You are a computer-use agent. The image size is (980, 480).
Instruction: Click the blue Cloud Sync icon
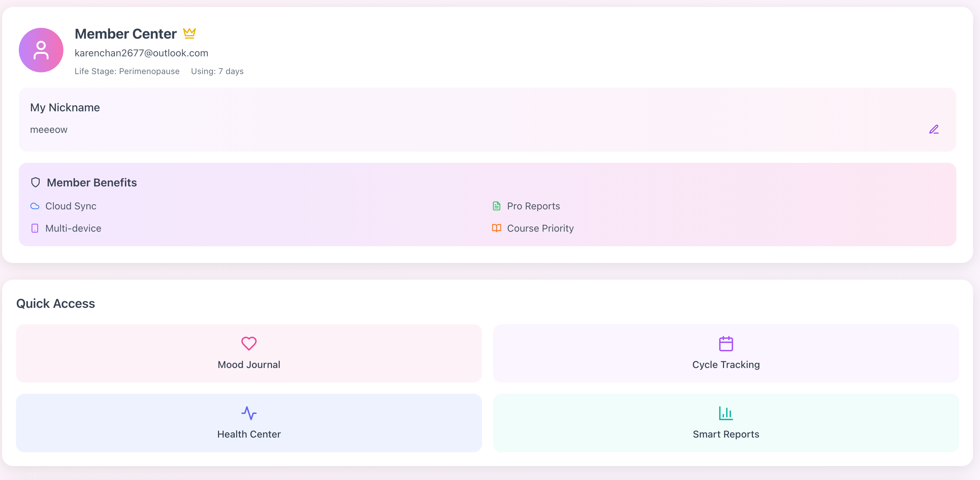tap(34, 206)
